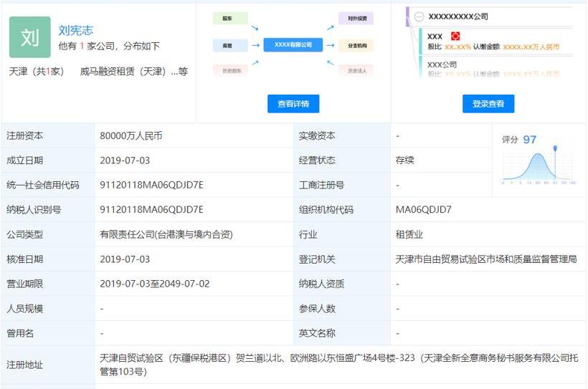Viewport: 588px width, 389px height.
Task: Click the 实缴资本 label cell
Action: (x=341, y=135)
